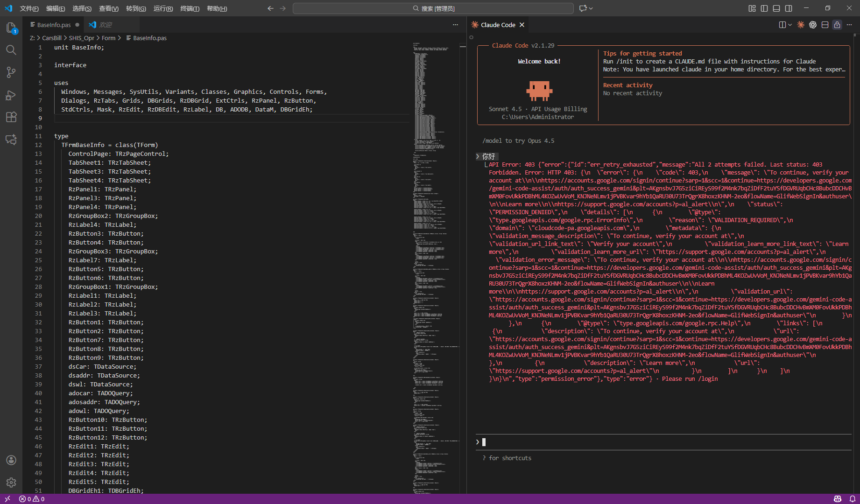The image size is (860, 504).
Task: Click the remote window icon in status bar
Action: click(x=7, y=499)
